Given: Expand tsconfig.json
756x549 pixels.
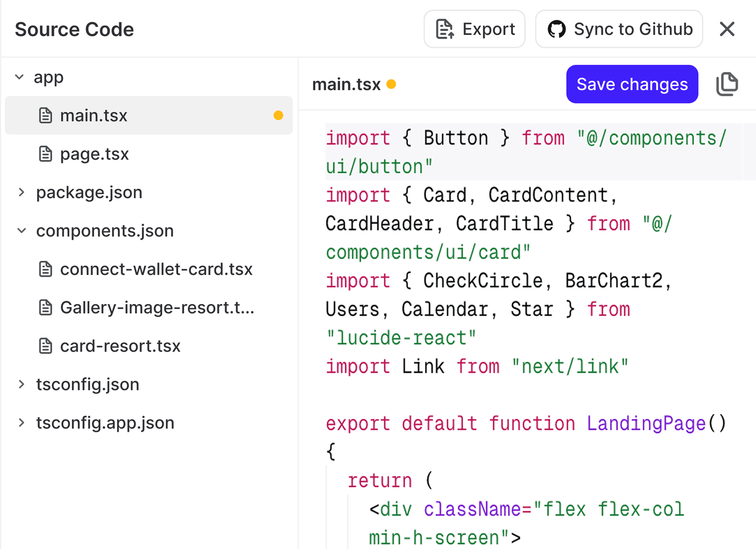Looking at the screenshot, I should click(x=22, y=384).
